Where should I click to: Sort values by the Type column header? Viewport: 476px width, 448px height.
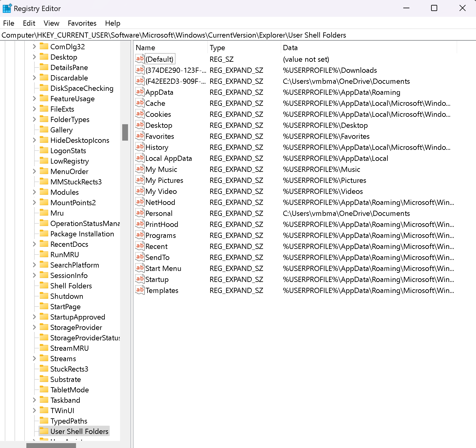pyautogui.click(x=217, y=48)
